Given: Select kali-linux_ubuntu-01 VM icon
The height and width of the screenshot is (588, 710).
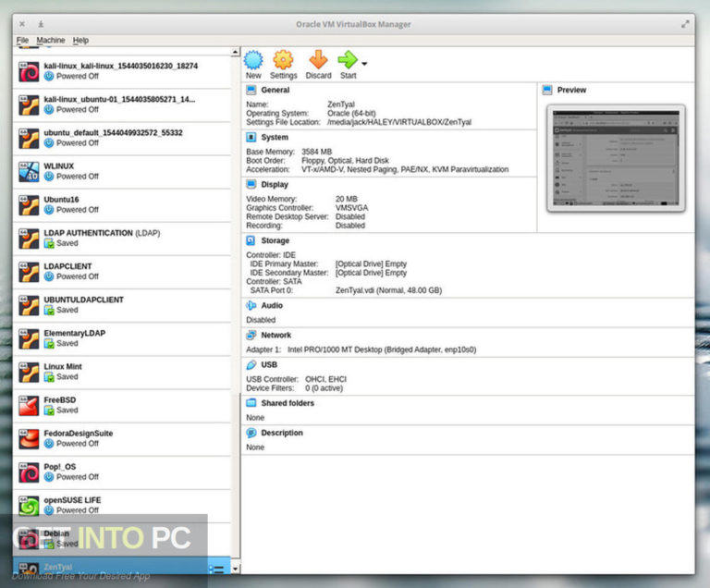Looking at the screenshot, I should [29, 105].
